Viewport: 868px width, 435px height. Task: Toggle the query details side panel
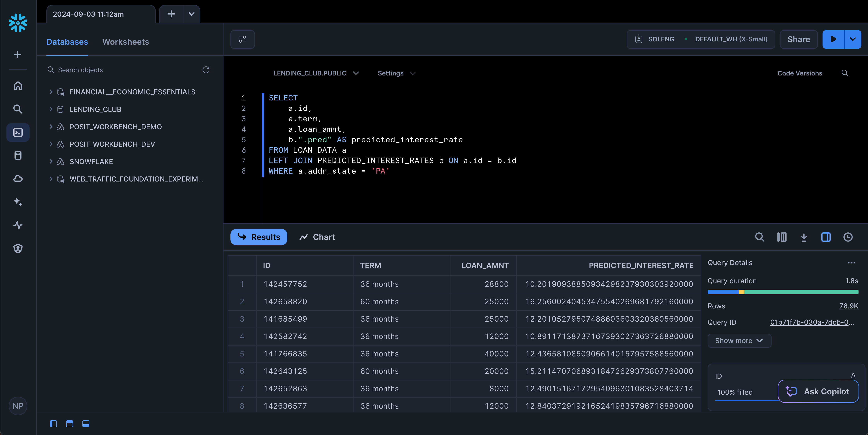(x=826, y=237)
